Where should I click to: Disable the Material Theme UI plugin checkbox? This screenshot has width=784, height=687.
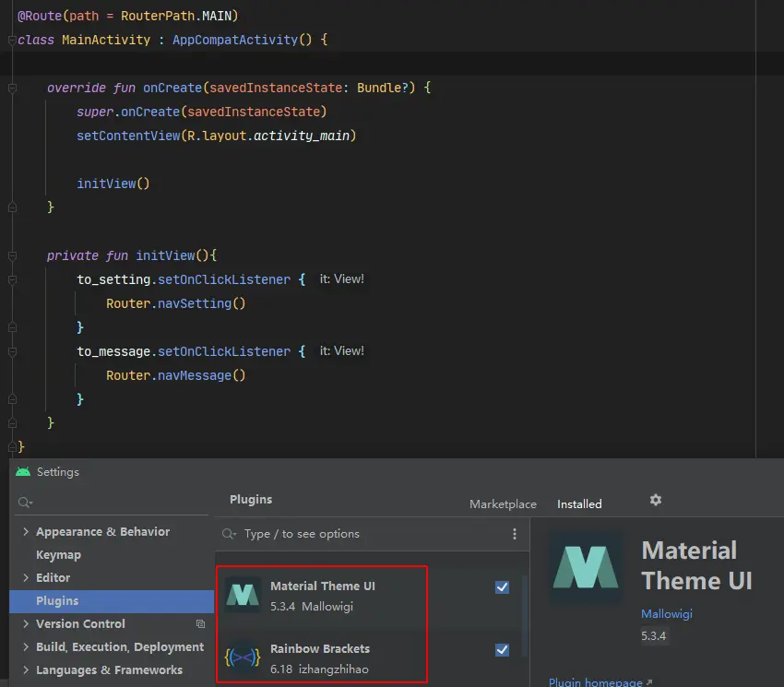tap(502, 587)
